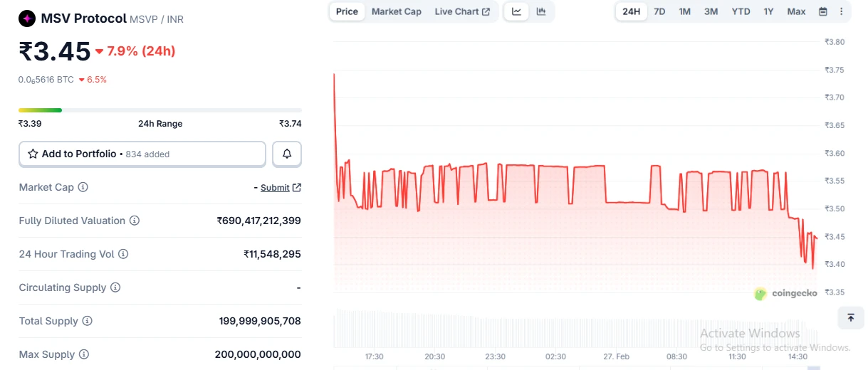Image resolution: width=868 pixels, height=370 pixels.
Task: Click the ₹3.74 range high value
Action: coord(290,124)
